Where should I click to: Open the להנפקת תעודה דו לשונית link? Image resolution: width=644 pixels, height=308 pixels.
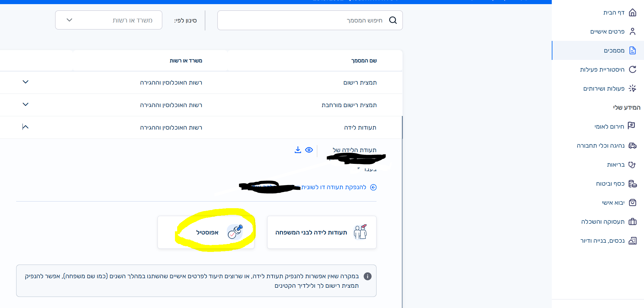(x=334, y=187)
